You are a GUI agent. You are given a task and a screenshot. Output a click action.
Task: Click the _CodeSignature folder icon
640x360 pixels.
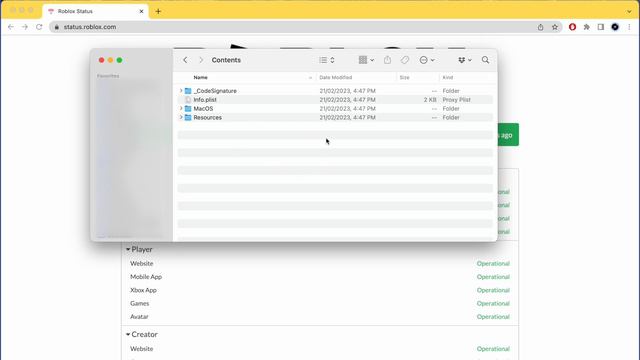tap(188, 91)
